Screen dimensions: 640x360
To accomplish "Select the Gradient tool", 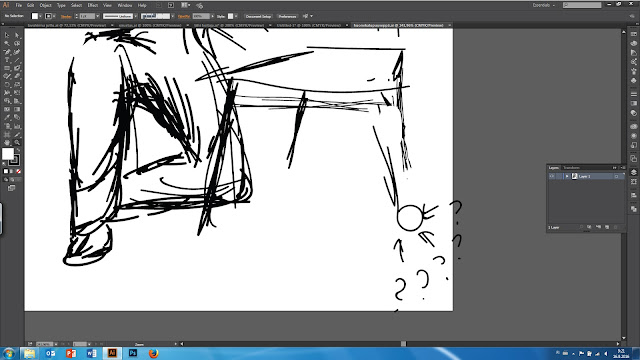I will pos(17,109).
